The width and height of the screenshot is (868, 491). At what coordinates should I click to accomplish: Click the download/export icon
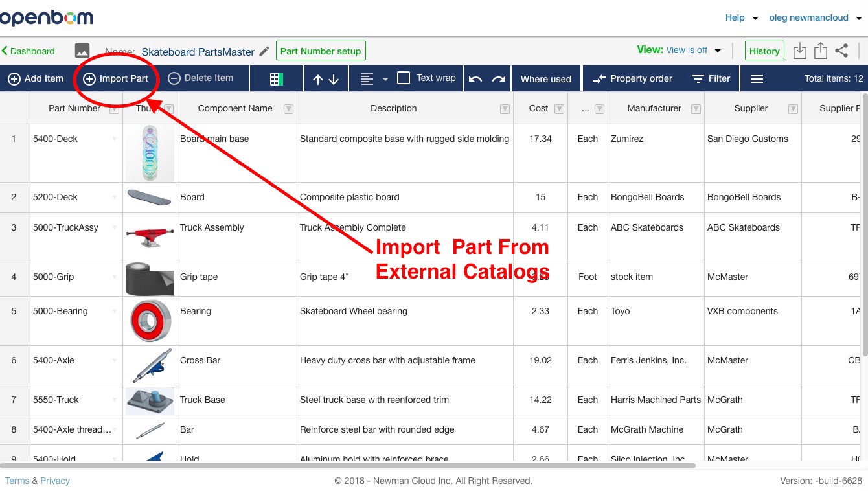click(800, 51)
